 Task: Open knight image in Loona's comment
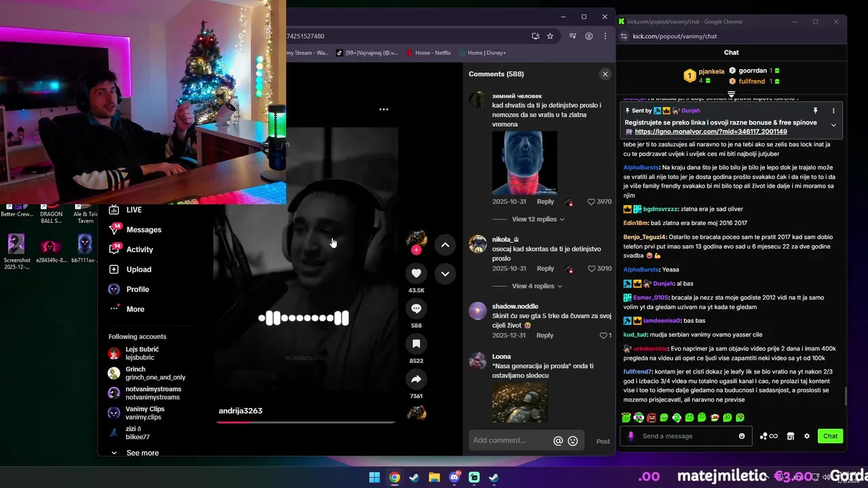click(519, 403)
